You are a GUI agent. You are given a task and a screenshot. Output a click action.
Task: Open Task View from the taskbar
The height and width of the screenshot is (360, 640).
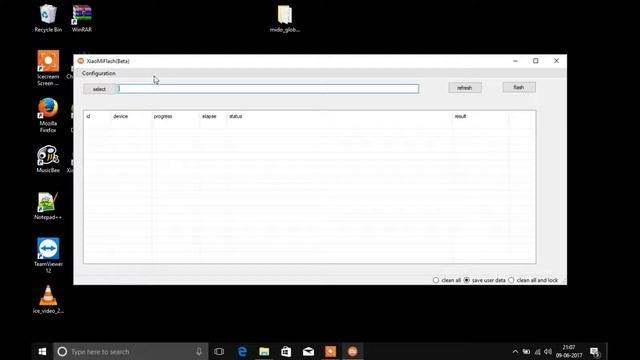pos(219,351)
